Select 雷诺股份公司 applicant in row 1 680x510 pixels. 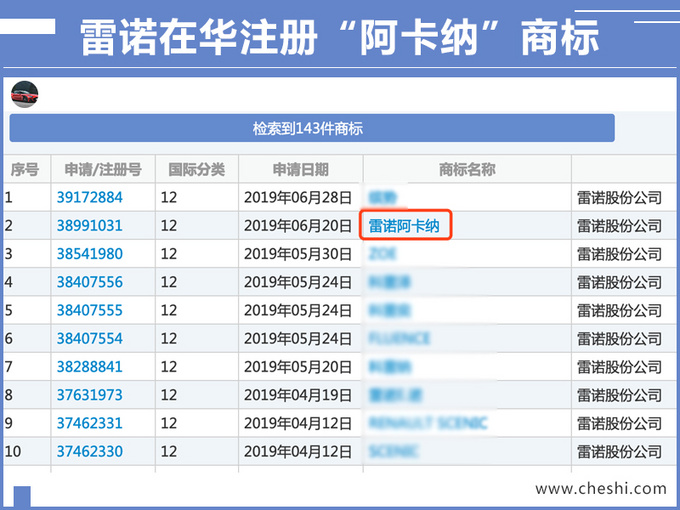619,198
